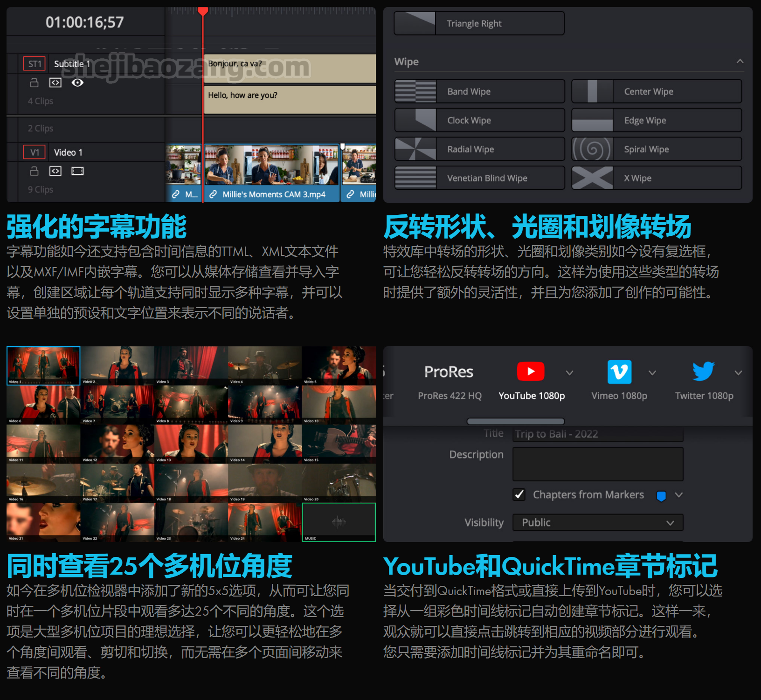Collapse the Wipe transitions category
Image resolution: width=761 pixels, height=700 pixels.
pos(740,61)
